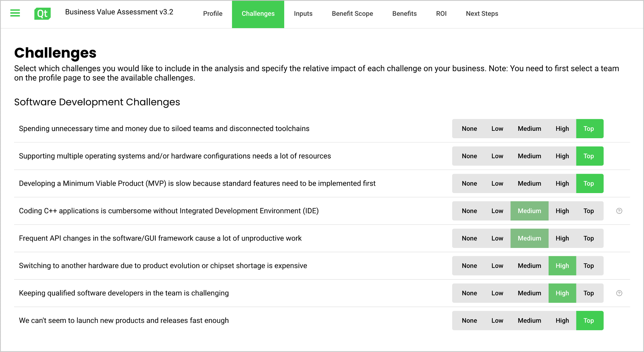This screenshot has width=644, height=352.
Task: Set multiple operating systems challenge to High
Action: click(x=562, y=156)
